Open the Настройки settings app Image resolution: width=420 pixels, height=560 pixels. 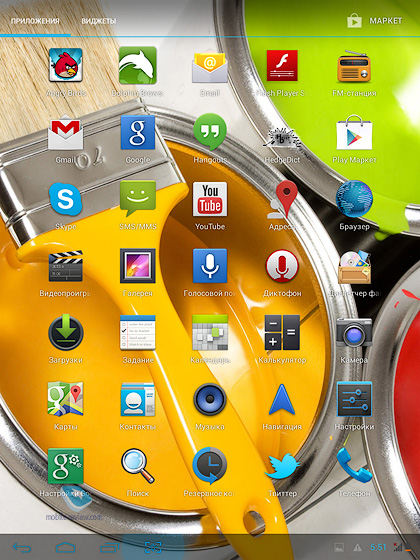point(354,399)
